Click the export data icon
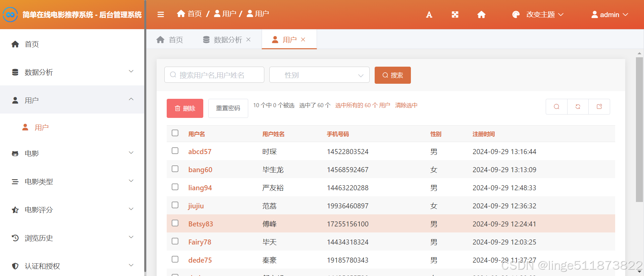The image size is (644, 276). tap(599, 107)
